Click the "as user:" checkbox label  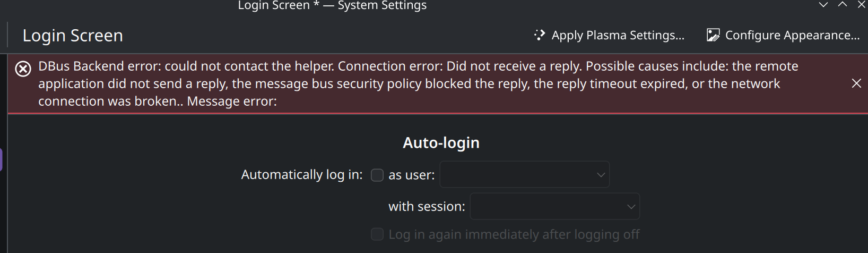pos(411,175)
